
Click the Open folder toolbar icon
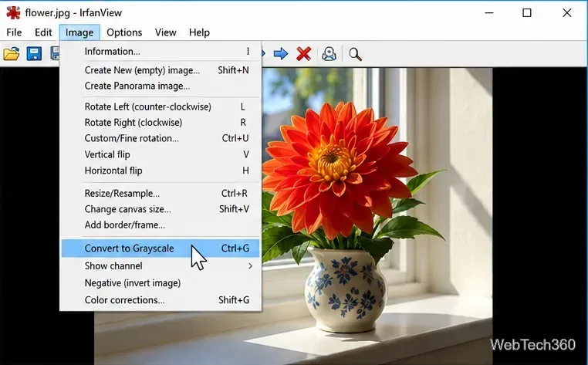[12, 54]
